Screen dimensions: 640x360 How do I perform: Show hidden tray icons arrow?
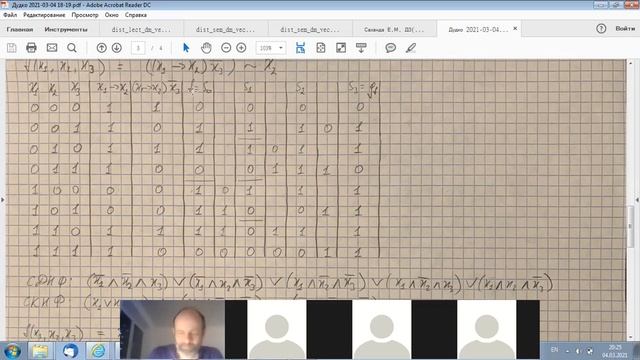pyautogui.click(x=567, y=351)
